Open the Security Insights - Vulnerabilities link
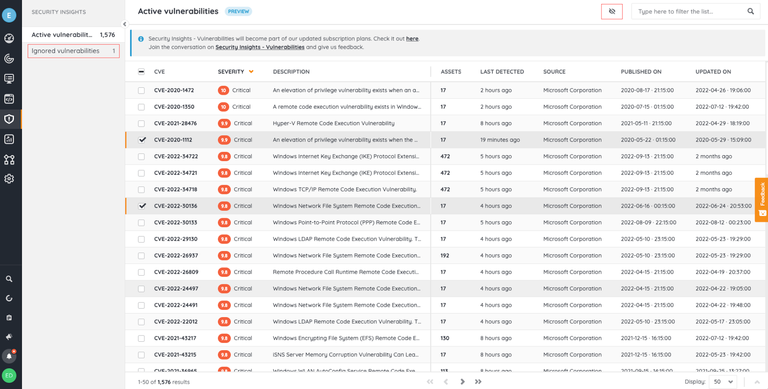The height and width of the screenshot is (389, 768). point(260,48)
